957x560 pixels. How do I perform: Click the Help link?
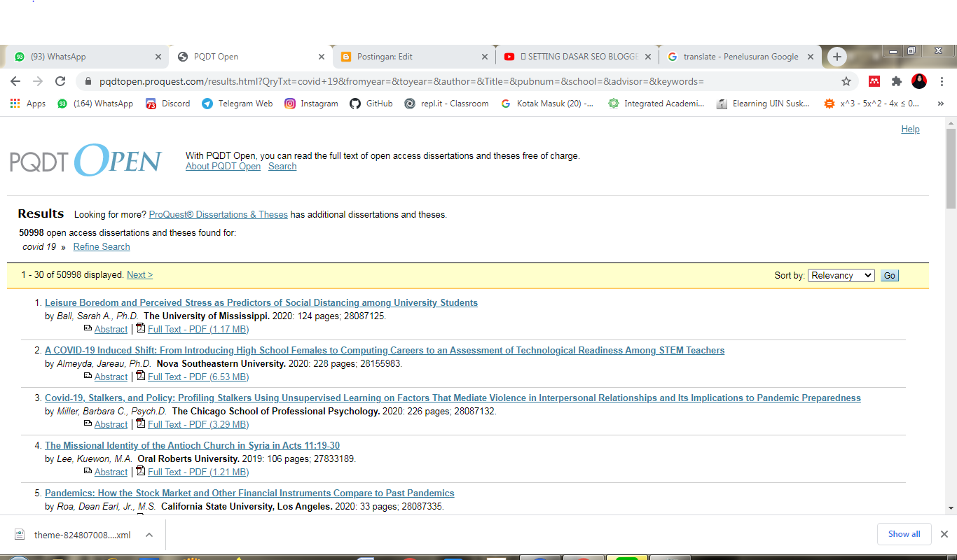coord(910,129)
